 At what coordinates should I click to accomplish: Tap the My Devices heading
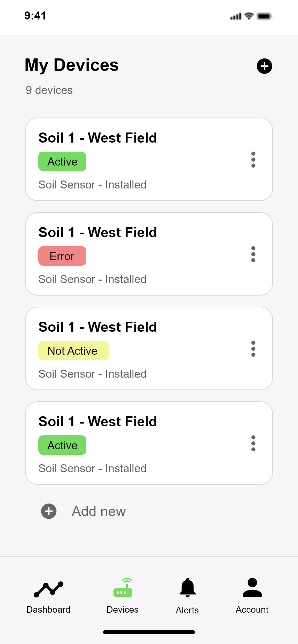click(x=72, y=65)
